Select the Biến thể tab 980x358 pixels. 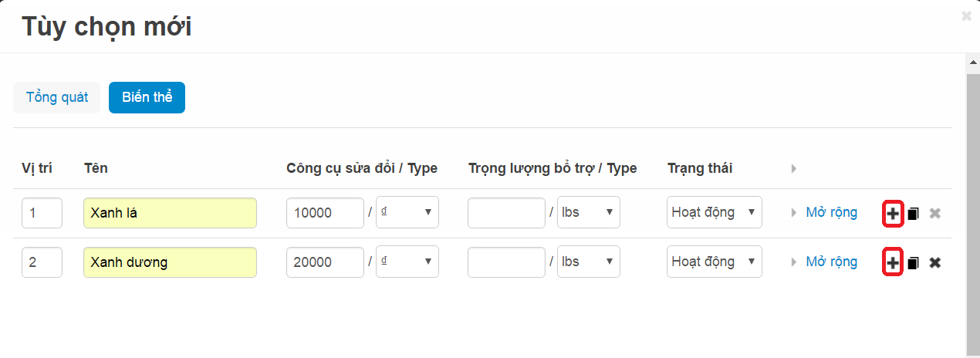tap(147, 97)
